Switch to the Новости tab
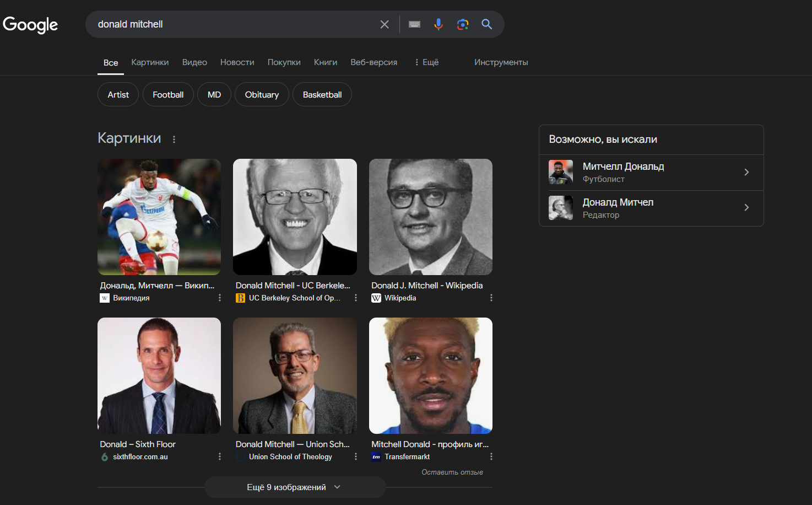This screenshot has height=505, width=812. pyautogui.click(x=237, y=62)
